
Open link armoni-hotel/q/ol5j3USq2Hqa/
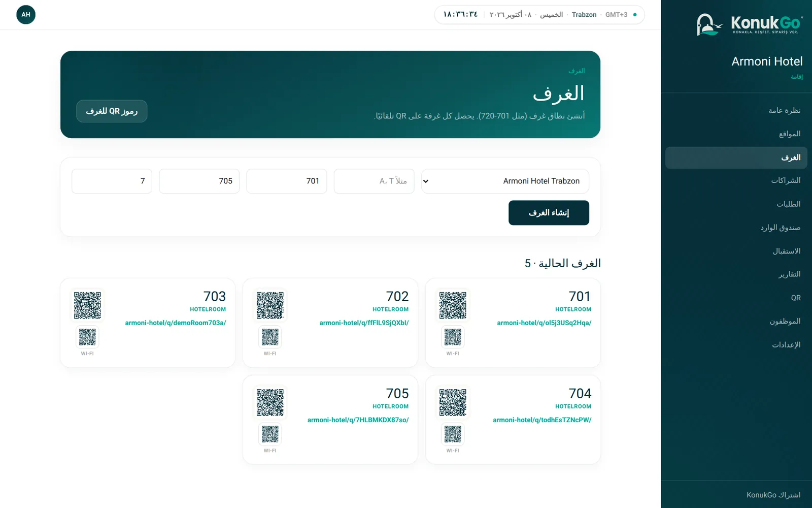(544, 323)
